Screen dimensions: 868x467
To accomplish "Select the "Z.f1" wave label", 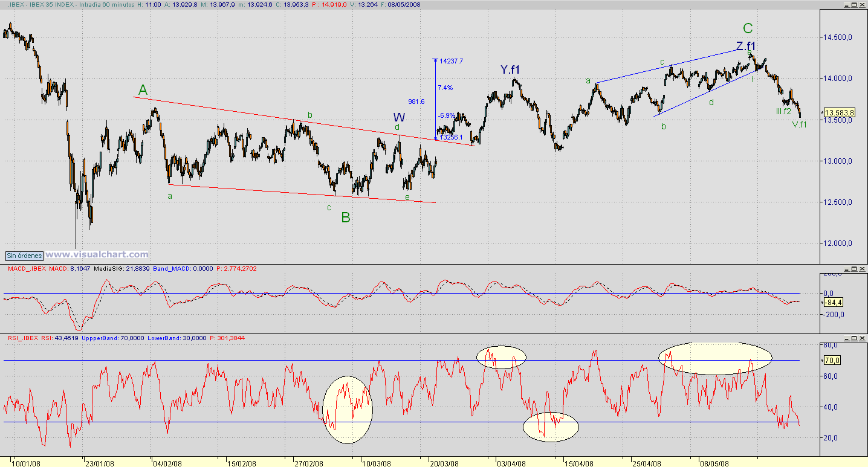I will [x=746, y=46].
